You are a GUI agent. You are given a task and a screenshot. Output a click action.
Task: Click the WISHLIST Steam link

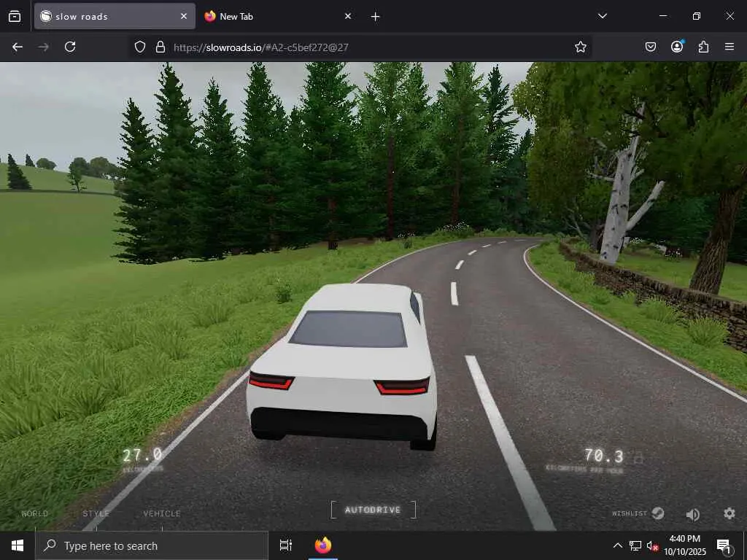click(x=638, y=513)
